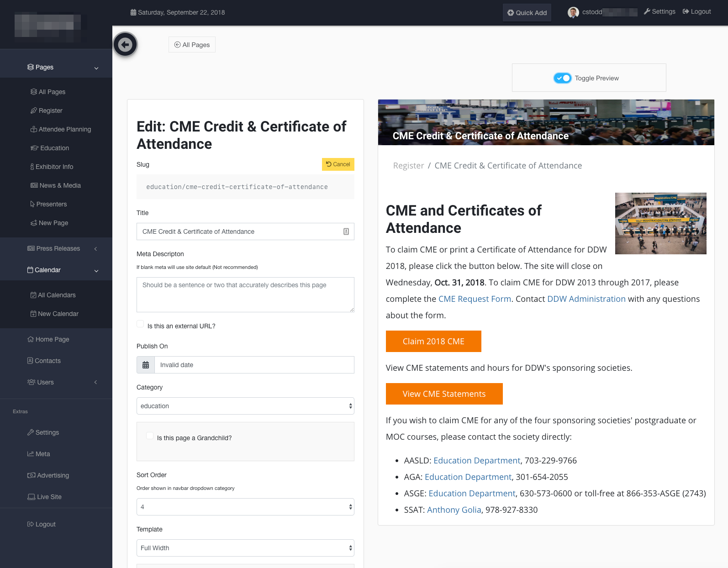The width and height of the screenshot is (728, 568).
Task: Collapse the Calendar section chevron
Action: point(96,271)
